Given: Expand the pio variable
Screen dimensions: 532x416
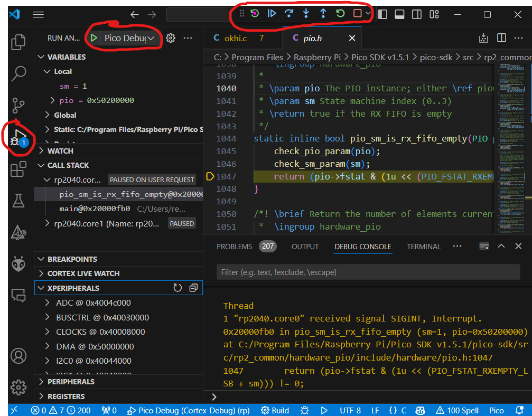Looking at the screenshot, I should coord(52,100).
